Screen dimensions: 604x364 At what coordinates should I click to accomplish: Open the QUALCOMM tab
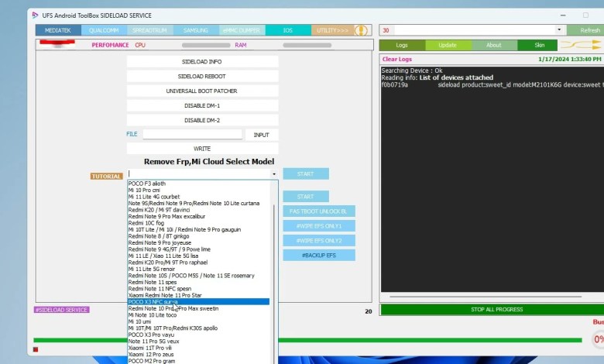click(104, 30)
